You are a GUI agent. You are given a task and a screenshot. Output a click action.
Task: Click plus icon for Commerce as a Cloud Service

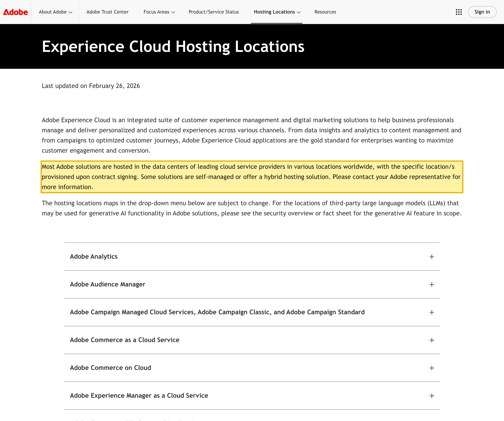[x=432, y=340]
